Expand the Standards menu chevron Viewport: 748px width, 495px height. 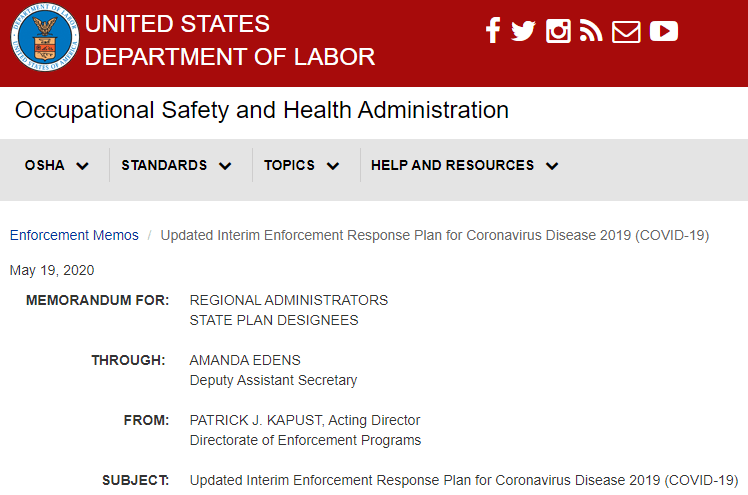coord(225,166)
